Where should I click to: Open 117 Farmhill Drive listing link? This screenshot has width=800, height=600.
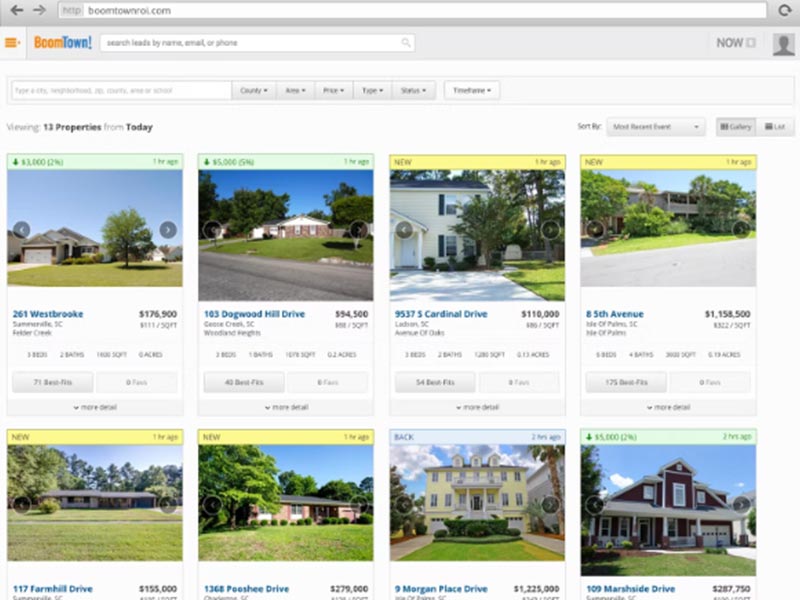(x=53, y=589)
